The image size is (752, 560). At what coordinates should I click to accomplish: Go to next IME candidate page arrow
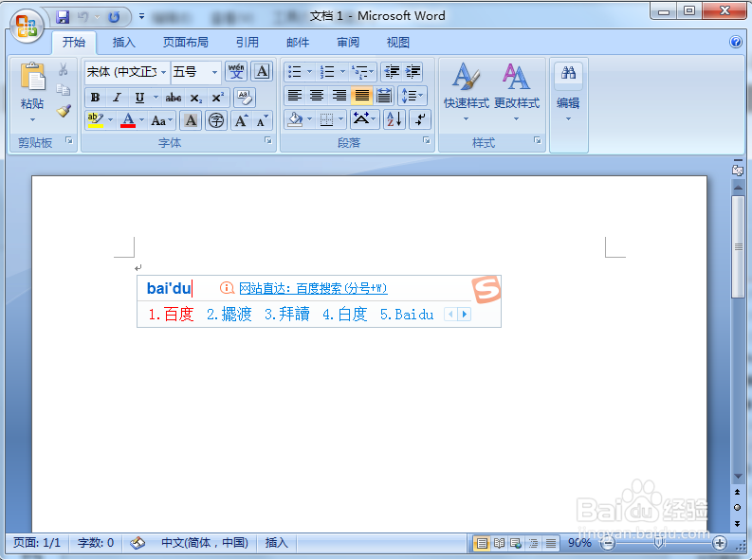pos(464,315)
